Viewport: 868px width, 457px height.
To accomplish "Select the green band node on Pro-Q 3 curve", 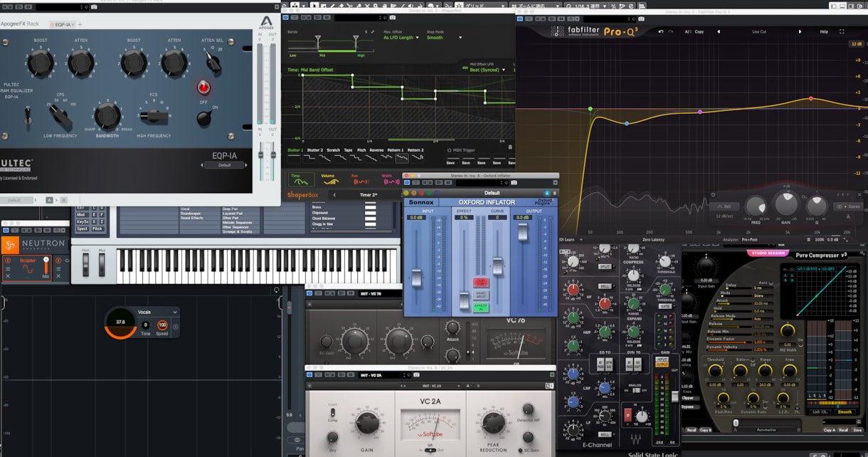I will 590,109.
